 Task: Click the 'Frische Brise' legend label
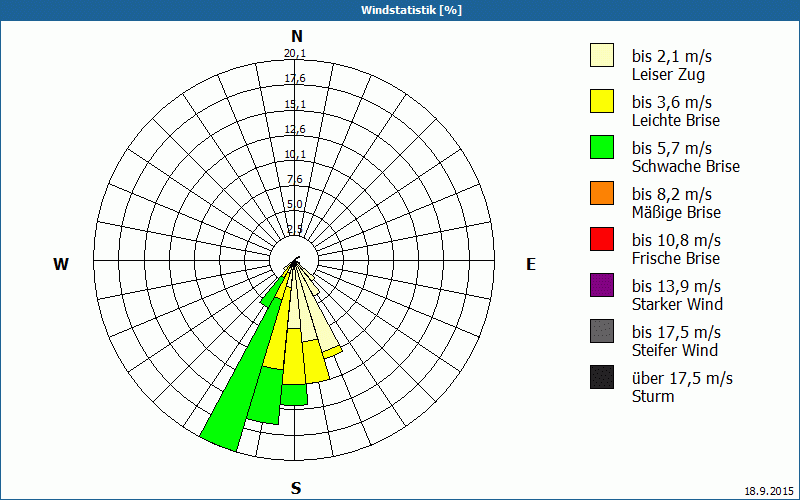tap(676, 258)
